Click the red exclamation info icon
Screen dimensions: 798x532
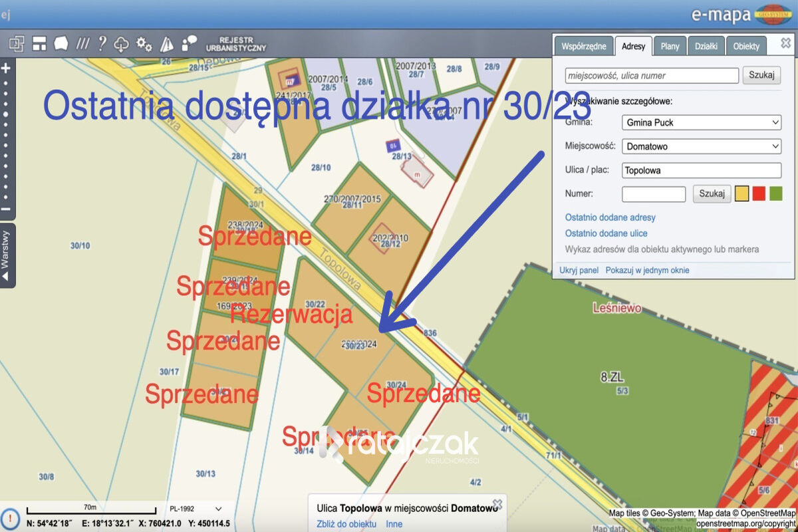coord(9,519)
